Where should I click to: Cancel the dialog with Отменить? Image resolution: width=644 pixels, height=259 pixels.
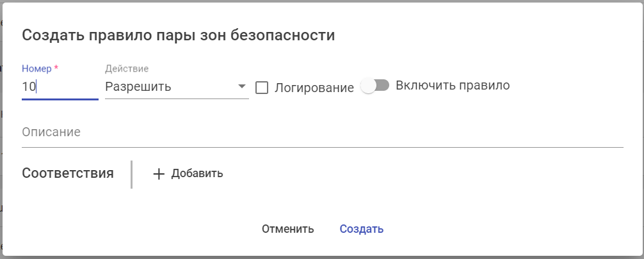287,229
